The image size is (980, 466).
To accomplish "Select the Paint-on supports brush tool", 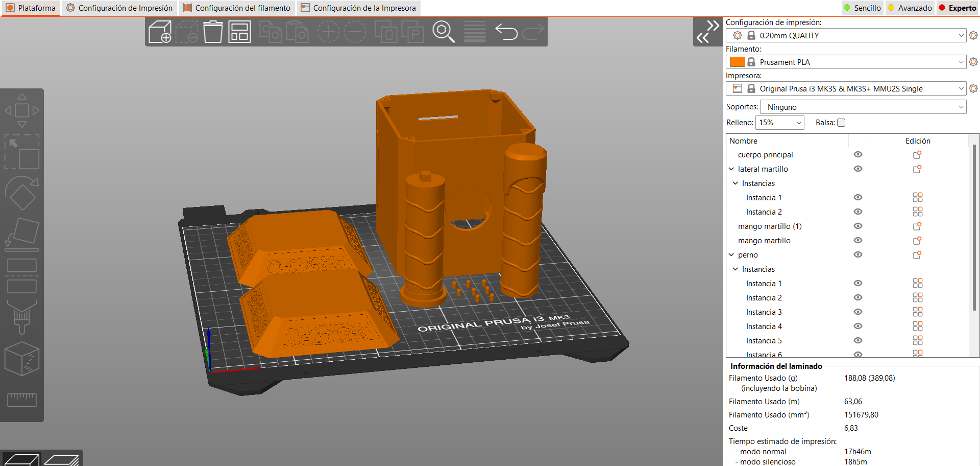I will point(22,317).
